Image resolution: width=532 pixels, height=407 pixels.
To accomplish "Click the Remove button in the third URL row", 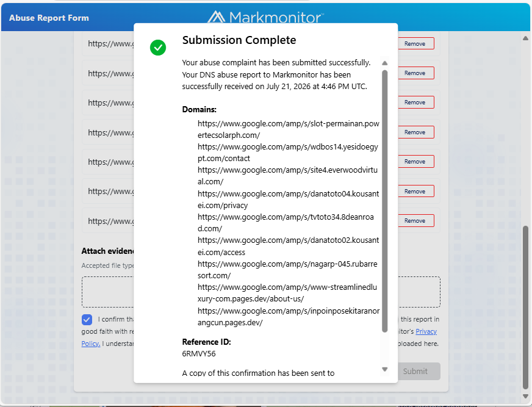I will pyautogui.click(x=415, y=102).
